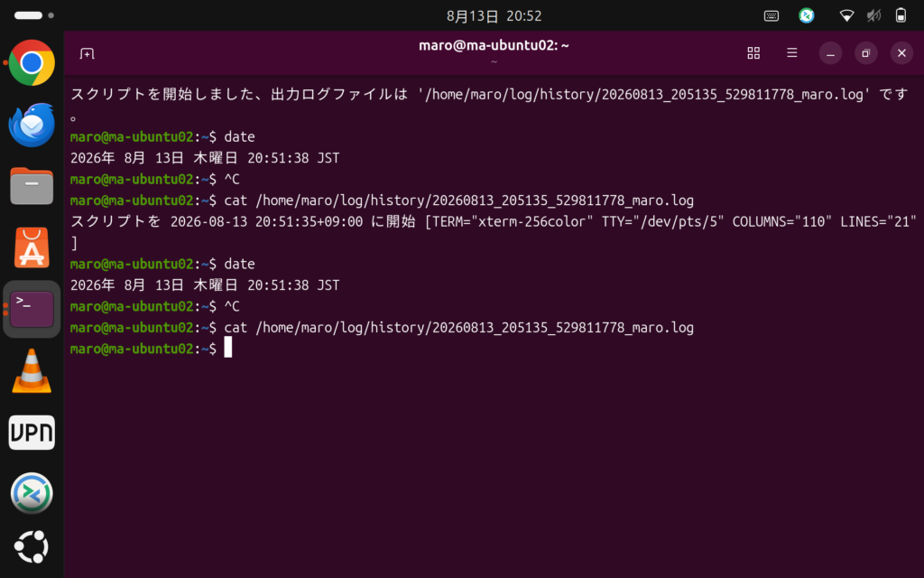Open the teal remote tray indicator

tap(806, 15)
